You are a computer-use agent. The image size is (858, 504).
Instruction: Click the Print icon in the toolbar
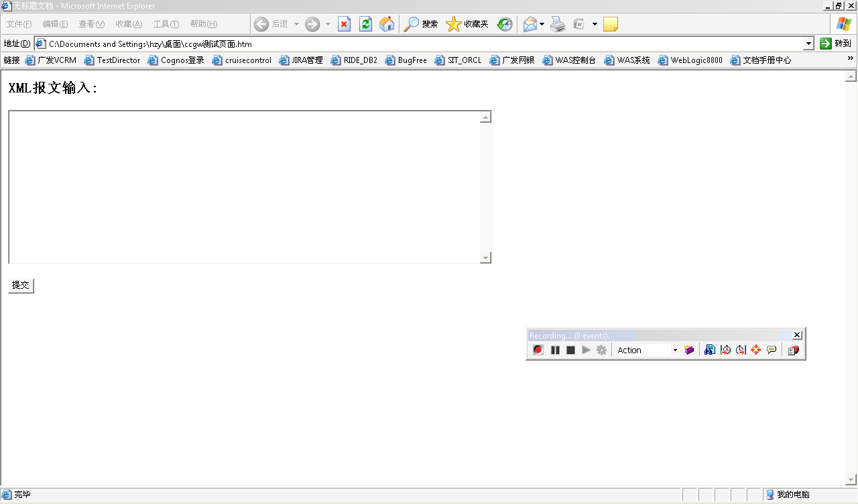pyautogui.click(x=558, y=25)
